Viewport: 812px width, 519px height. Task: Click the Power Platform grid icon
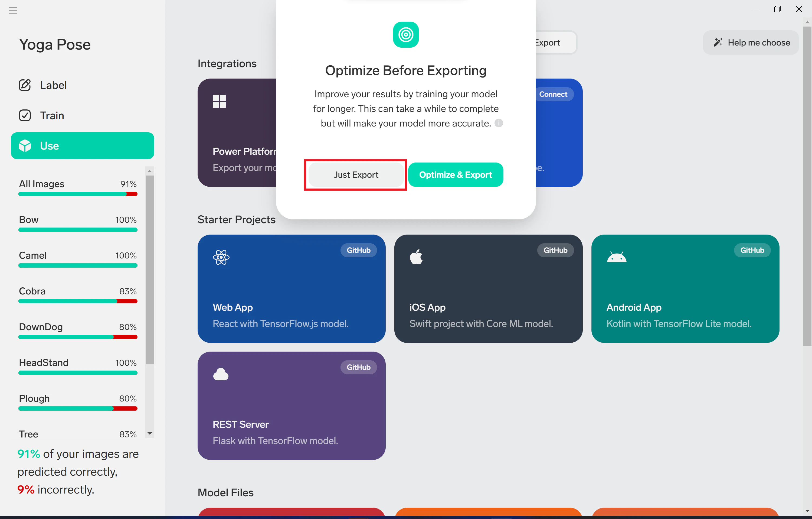219,101
